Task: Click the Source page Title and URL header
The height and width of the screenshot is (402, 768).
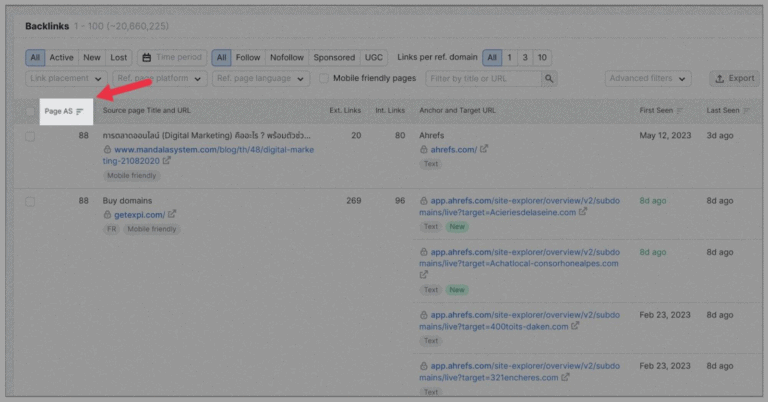Action: point(146,111)
